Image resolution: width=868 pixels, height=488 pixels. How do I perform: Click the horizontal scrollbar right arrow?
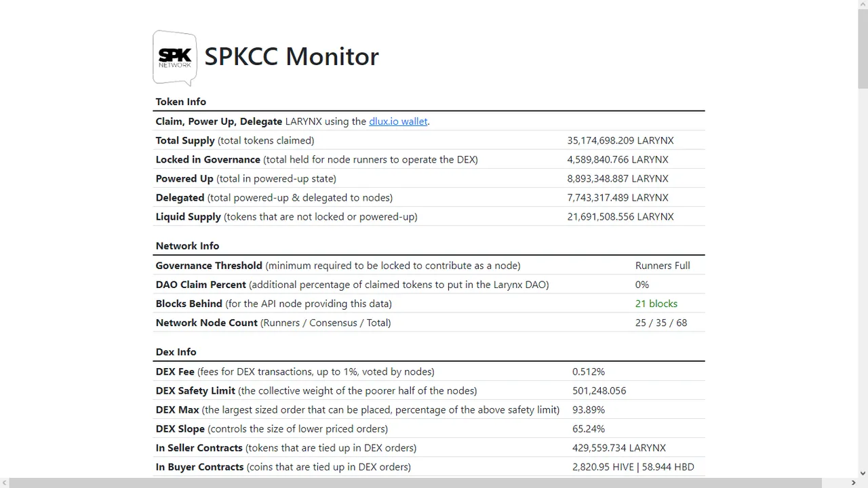852,483
